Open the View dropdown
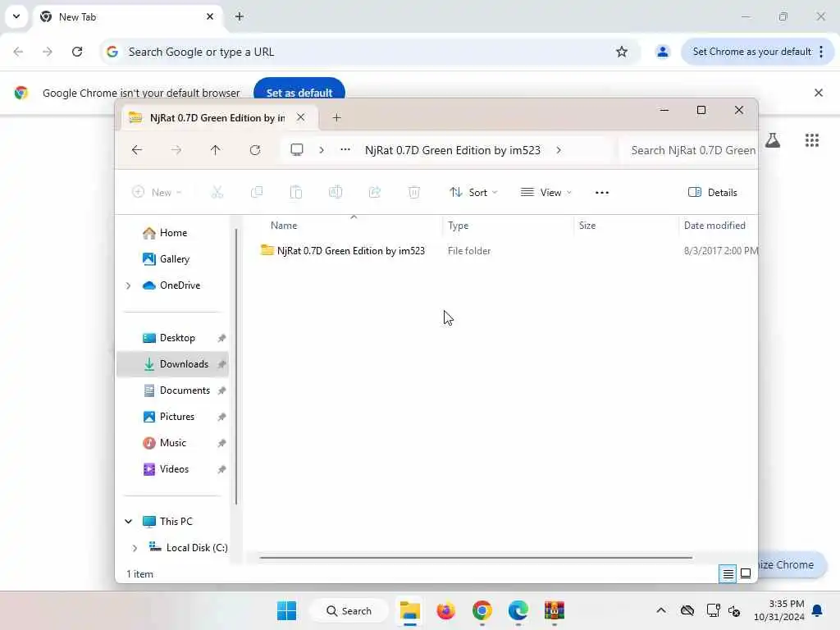The width and height of the screenshot is (840, 630). (546, 192)
